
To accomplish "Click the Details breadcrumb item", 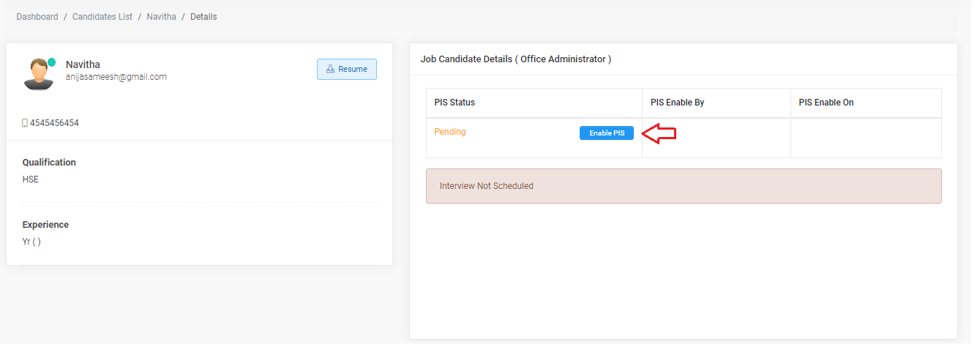I will tap(203, 17).
